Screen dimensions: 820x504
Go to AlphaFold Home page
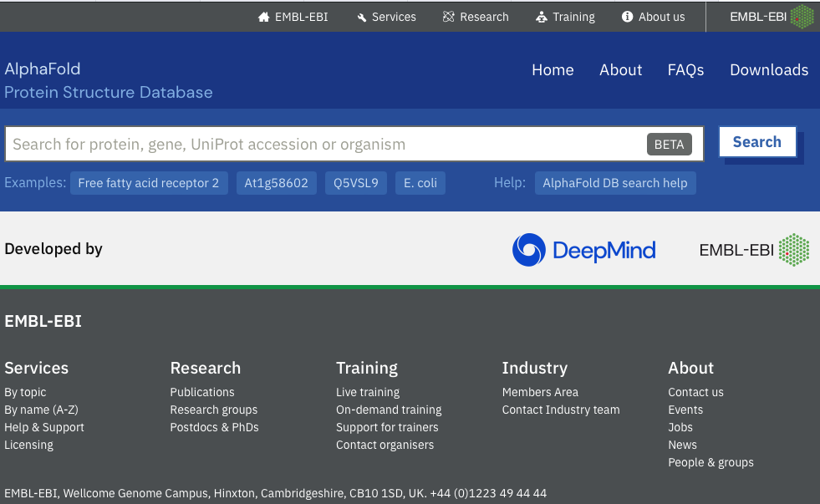tap(553, 70)
